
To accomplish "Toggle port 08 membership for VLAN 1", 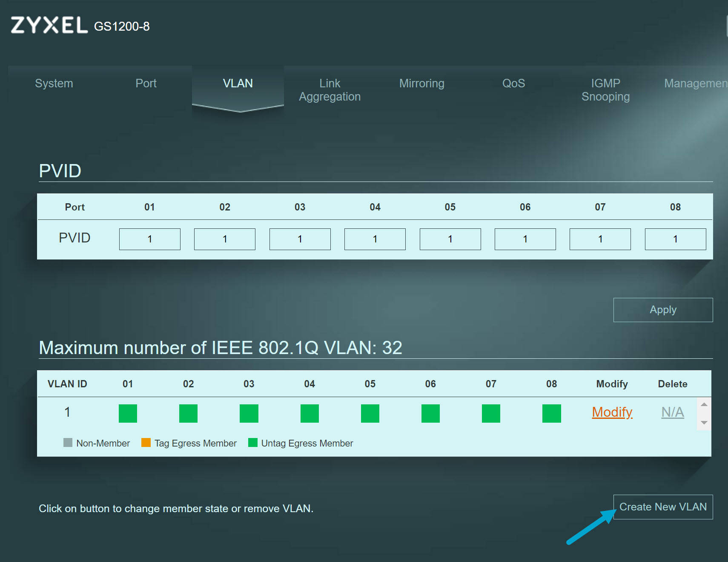I will [551, 413].
